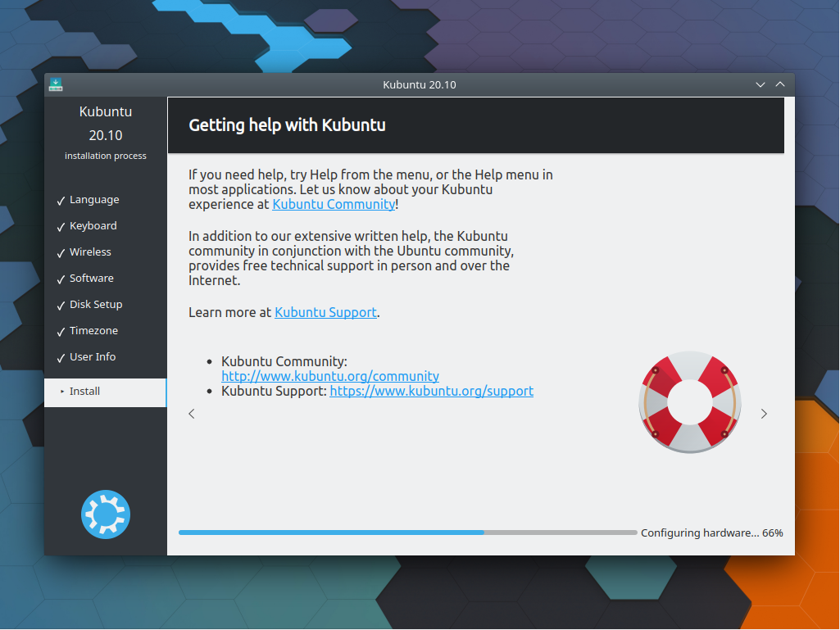The height and width of the screenshot is (630, 840).
Task: Advance the slideshow with the right arrow
Action: (764, 414)
